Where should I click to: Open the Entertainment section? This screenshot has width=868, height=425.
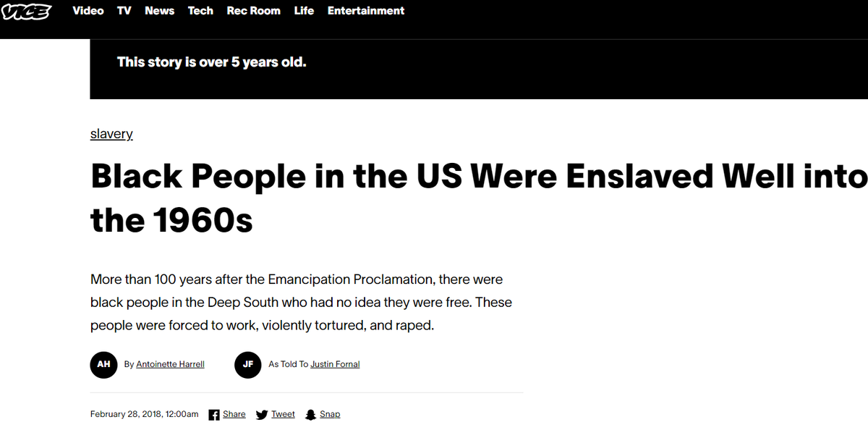366,11
